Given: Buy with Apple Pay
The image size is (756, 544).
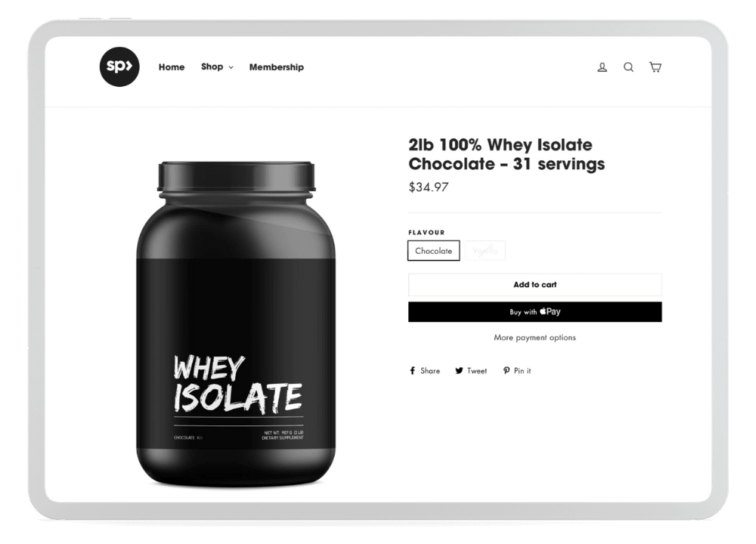Looking at the screenshot, I should click(534, 312).
